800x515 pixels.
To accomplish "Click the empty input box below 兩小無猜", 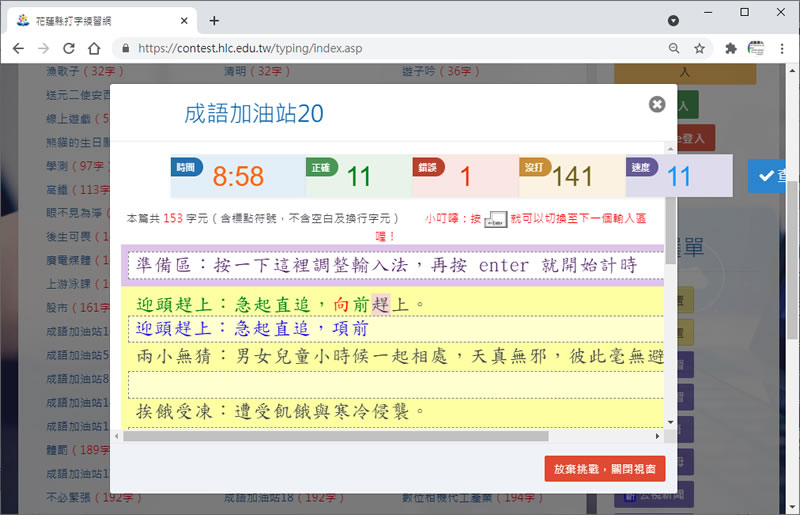I will point(396,384).
